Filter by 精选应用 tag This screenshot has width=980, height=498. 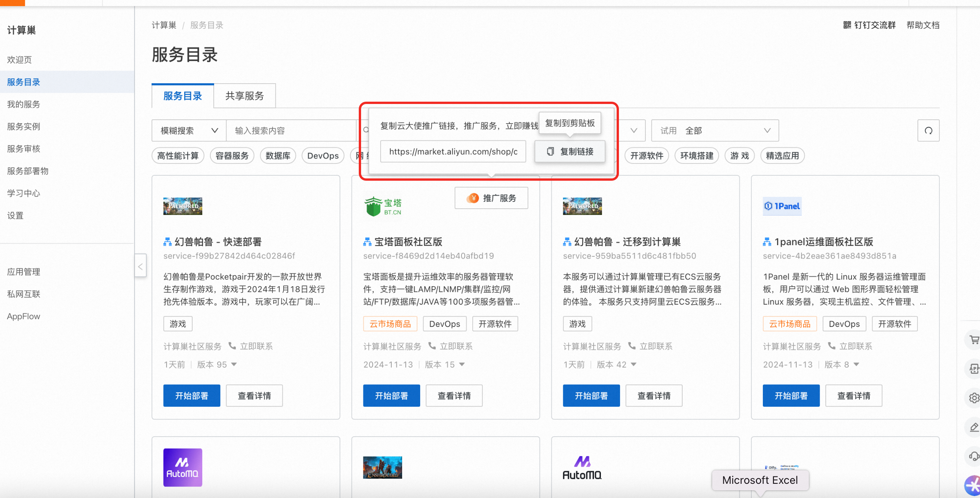point(782,156)
